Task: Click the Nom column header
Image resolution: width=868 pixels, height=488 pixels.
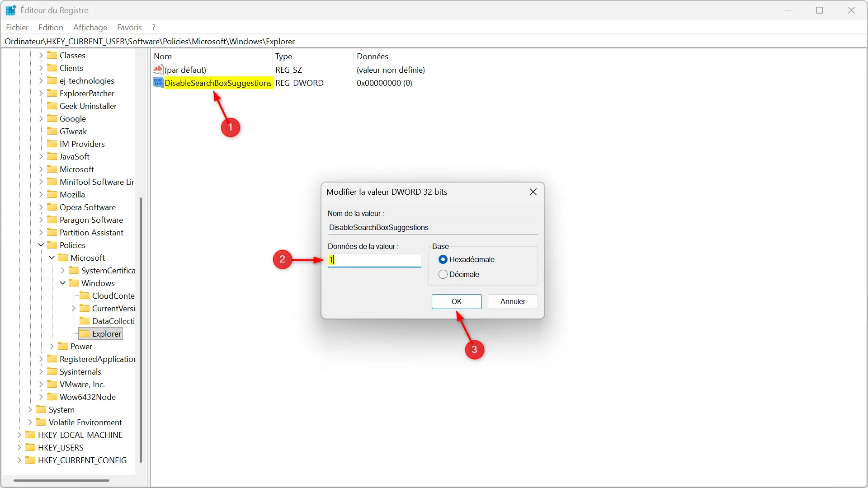Action: [212, 56]
